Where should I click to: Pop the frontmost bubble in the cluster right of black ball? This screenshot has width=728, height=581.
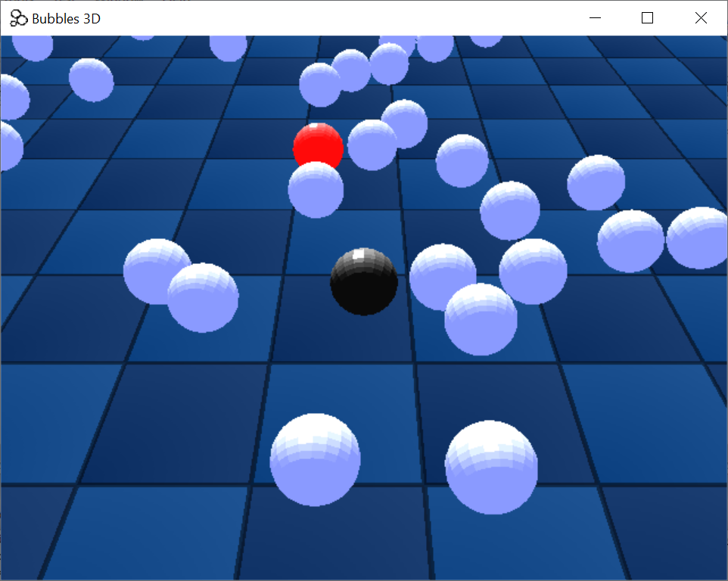pyautogui.click(x=481, y=319)
